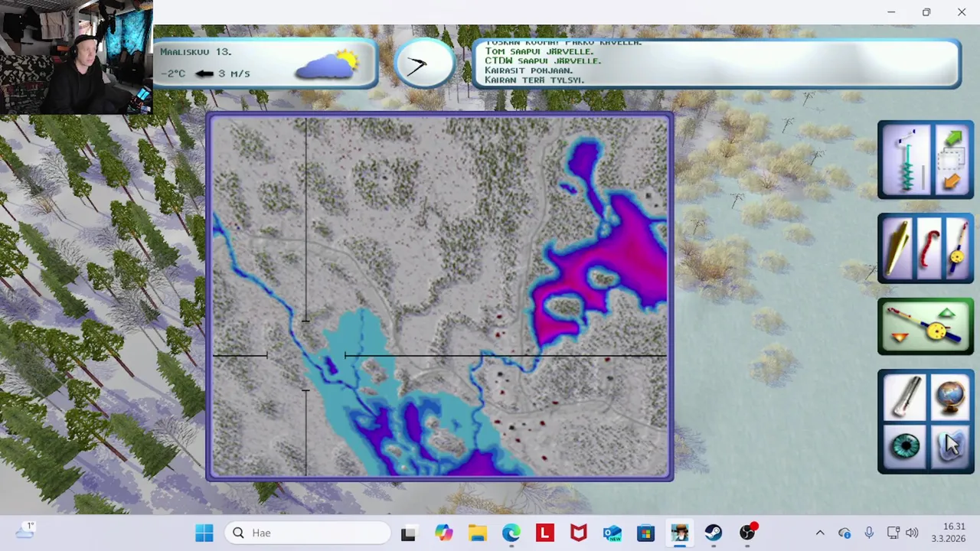The width and height of the screenshot is (980, 551).
Task: Click log line "CTDW saapui järvelle."
Action: click(x=543, y=60)
